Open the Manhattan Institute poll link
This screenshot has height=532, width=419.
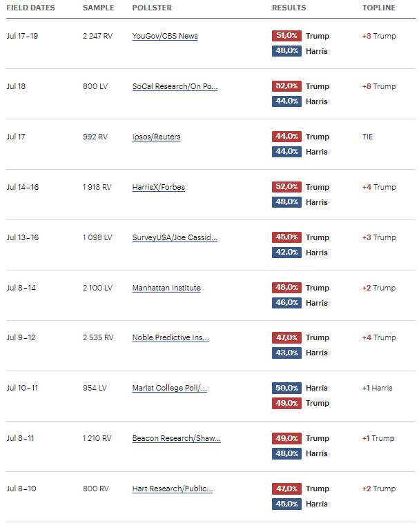[x=166, y=288]
